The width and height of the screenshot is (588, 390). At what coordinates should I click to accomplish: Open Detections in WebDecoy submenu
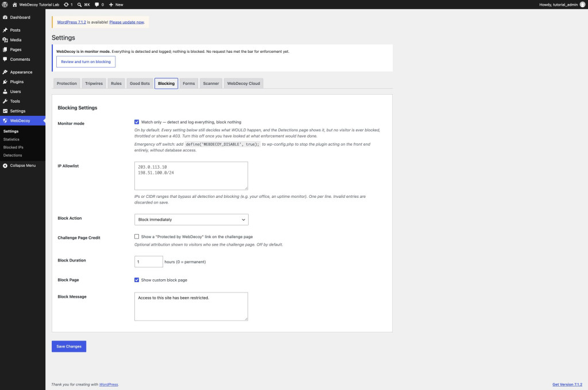13,155
